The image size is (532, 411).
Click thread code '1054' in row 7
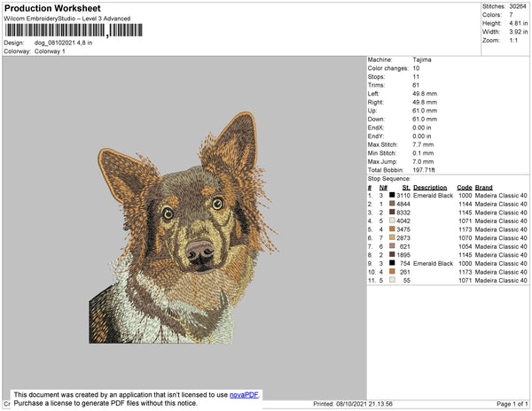point(465,246)
